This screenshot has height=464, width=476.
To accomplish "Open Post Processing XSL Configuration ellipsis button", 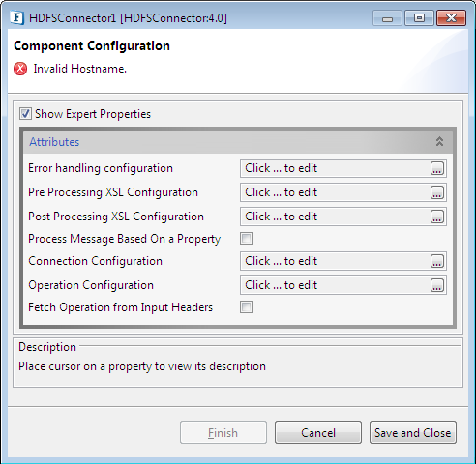I will [437, 217].
